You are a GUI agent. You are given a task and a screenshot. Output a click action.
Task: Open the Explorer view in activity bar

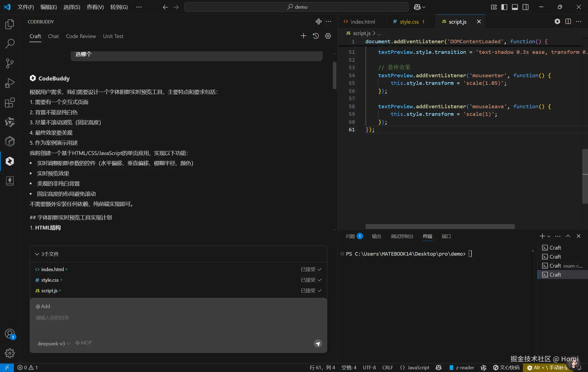[10, 24]
